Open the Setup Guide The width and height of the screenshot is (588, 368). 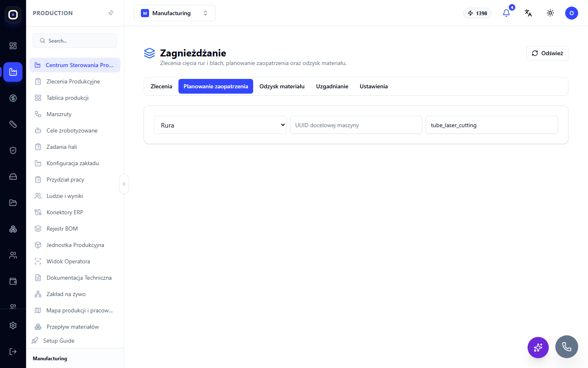[75, 341]
